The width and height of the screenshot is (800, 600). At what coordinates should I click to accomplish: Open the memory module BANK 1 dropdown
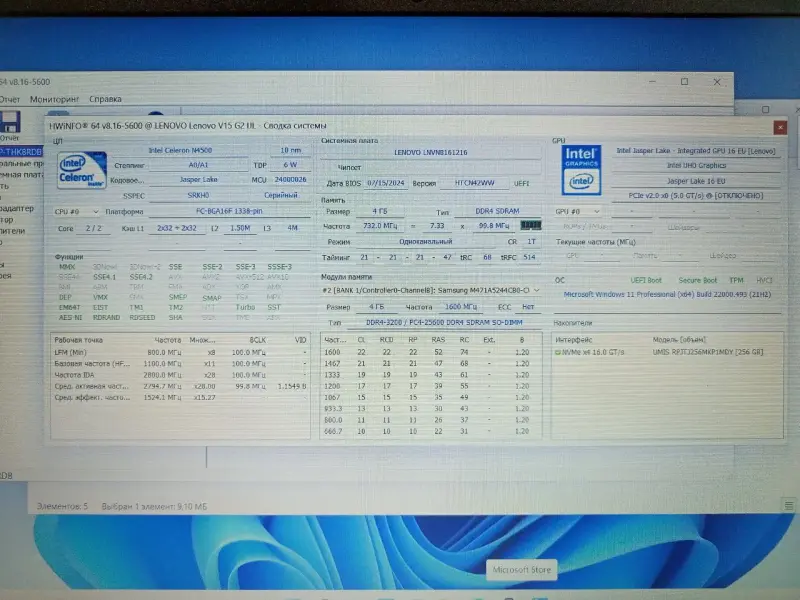432,290
